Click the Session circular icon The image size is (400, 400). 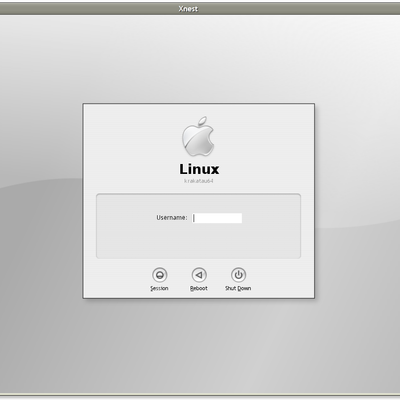pyautogui.click(x=159, y=275)
